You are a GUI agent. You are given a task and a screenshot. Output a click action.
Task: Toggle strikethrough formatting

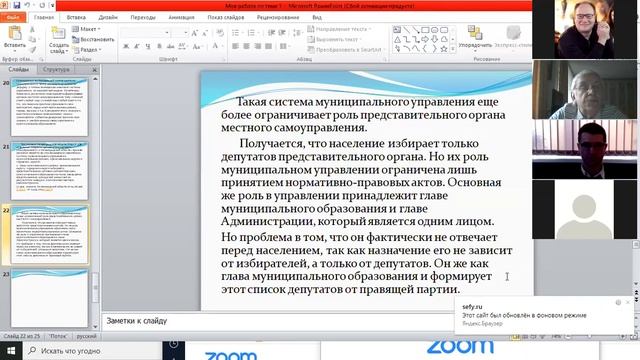pyautogui.click(x=170, y=46)
